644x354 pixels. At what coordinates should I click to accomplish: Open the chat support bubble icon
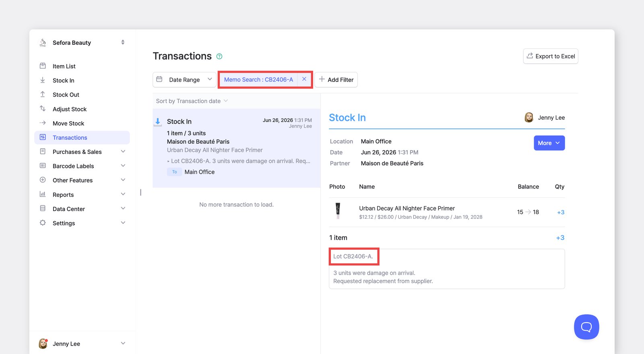pyautogui.click(x=586, y=327)
